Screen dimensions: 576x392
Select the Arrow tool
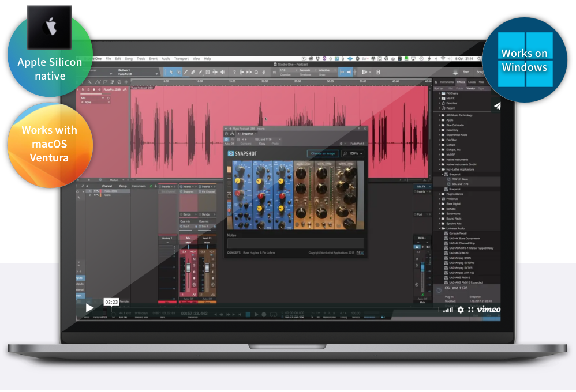(171, 72)
